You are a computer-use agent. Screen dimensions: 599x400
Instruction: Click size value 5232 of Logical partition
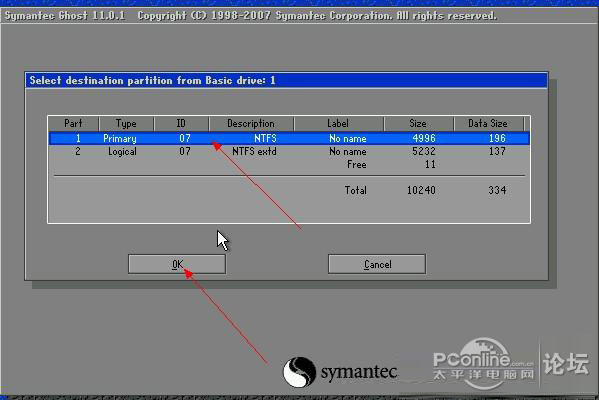pyautogui.click(x=424, y=151)
